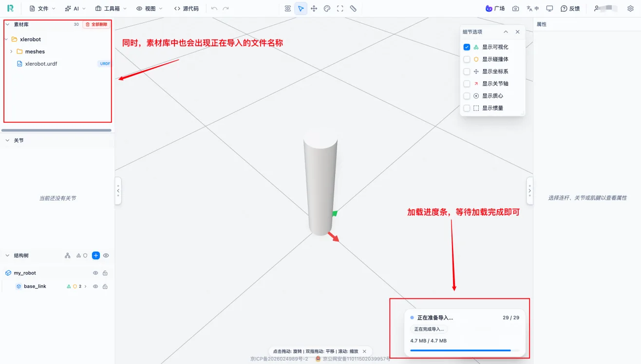Activate the move/pan cross-arrow tool
This screenshot has height=364, width=641.
(x=314, y=8)
